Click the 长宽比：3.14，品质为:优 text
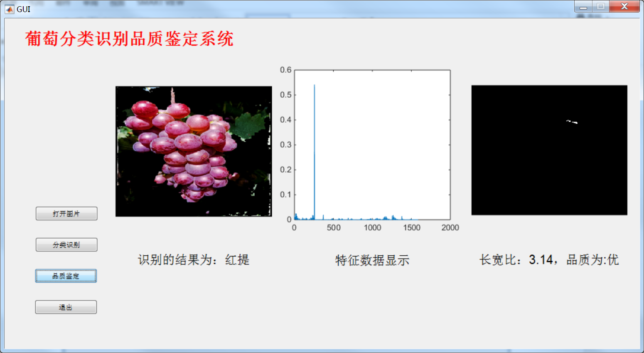This screenshot has width=644, height=353. point(549,260)
